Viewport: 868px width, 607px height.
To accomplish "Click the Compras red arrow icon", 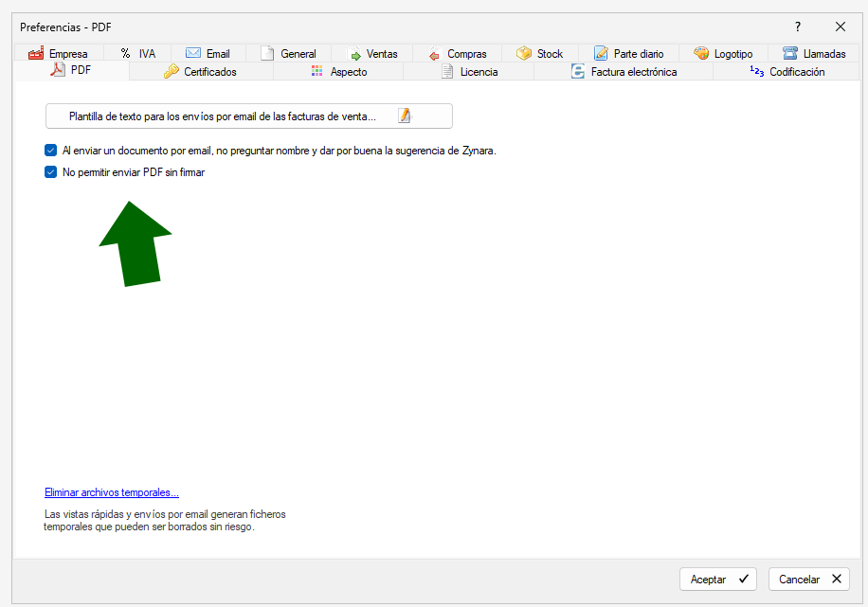I will [434, 55].
